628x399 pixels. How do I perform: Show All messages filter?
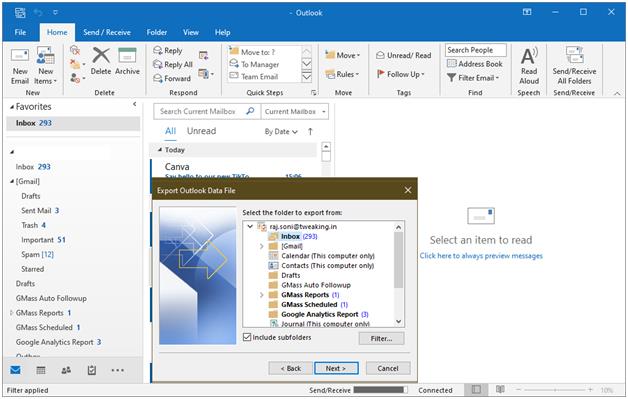click(x=170, y=131)
